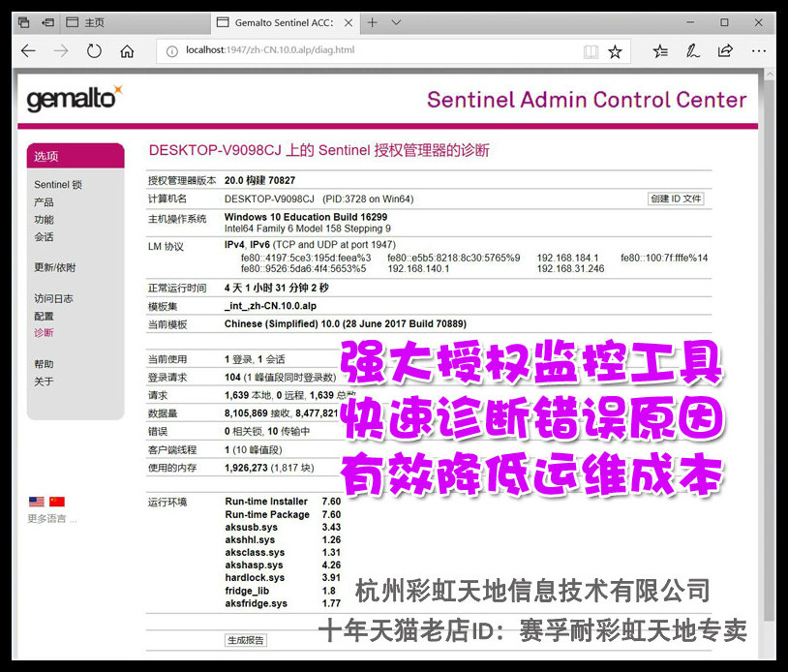Switch language with the China flag
The height and width of the screenshot is (672, 788).
click(x=57, y=502)
